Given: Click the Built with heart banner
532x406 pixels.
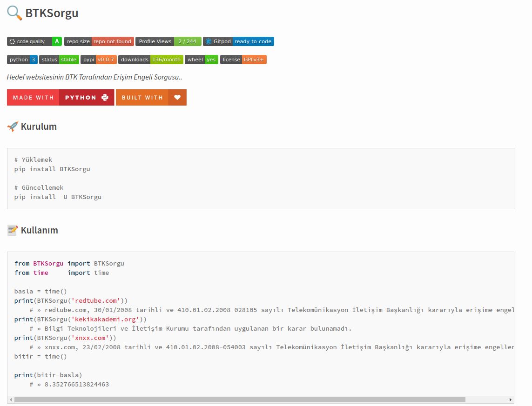Looking at the screenshot, I should [x=151, y=98].
